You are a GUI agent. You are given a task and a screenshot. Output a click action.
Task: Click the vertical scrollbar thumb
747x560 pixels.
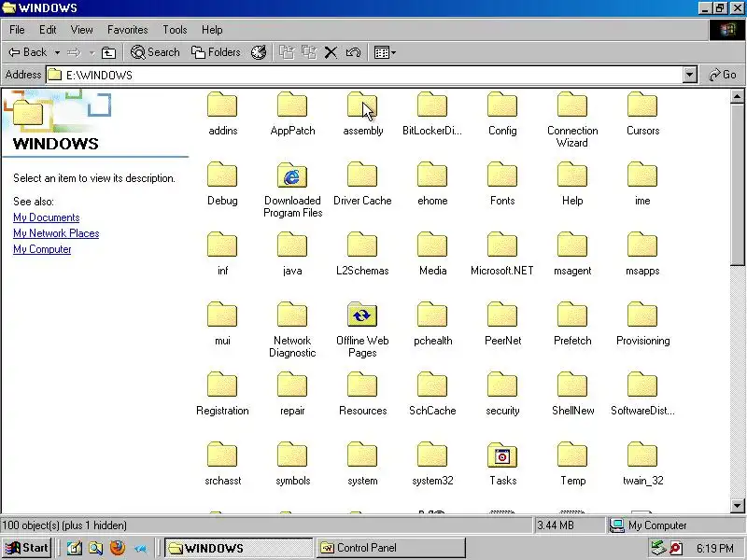click(737, 185)
